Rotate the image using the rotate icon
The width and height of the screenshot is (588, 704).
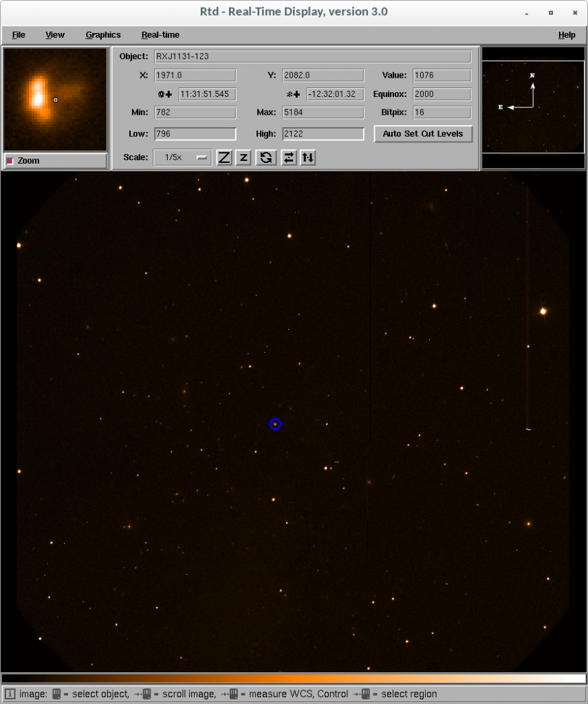265,157
